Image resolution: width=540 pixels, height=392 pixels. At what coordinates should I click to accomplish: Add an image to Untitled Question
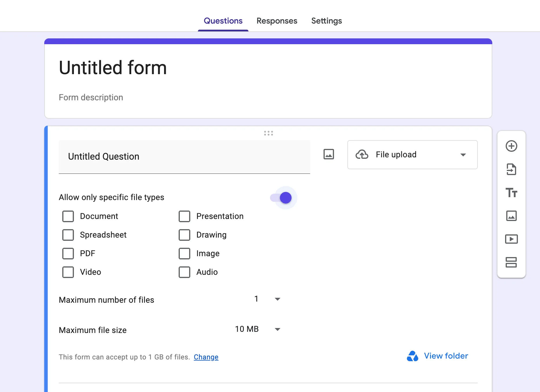[x=329, y=154]
